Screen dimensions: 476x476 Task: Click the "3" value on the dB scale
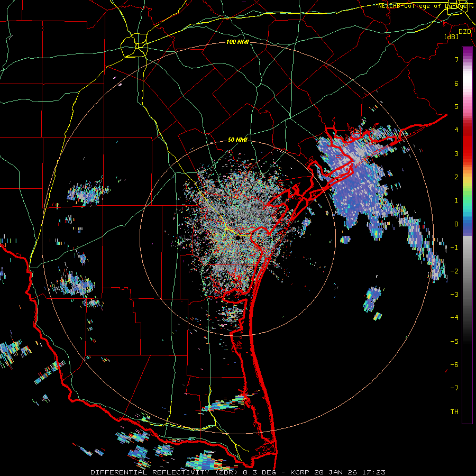pyautogui.click(x=456, y=153)
